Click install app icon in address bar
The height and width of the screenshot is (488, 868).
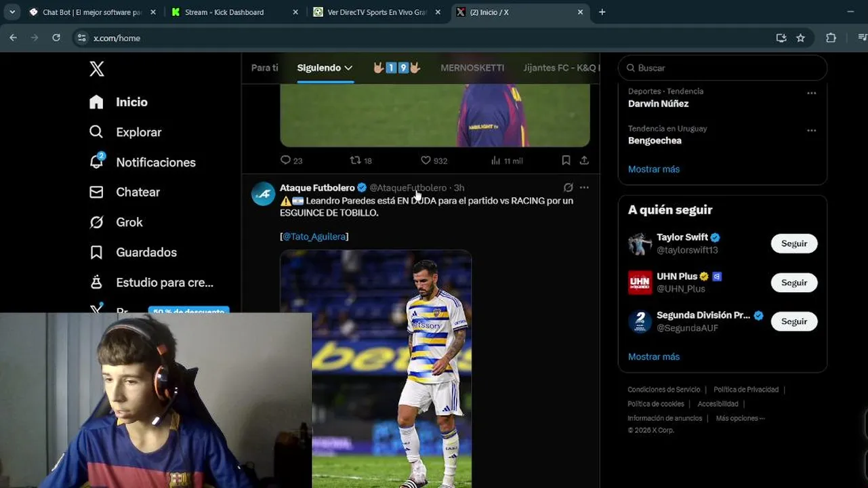(x=781, y=38)
